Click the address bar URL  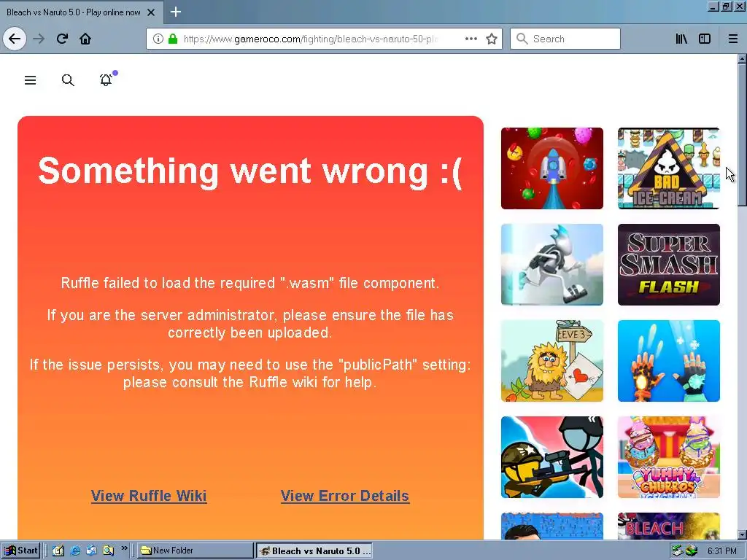click(309, 39)
